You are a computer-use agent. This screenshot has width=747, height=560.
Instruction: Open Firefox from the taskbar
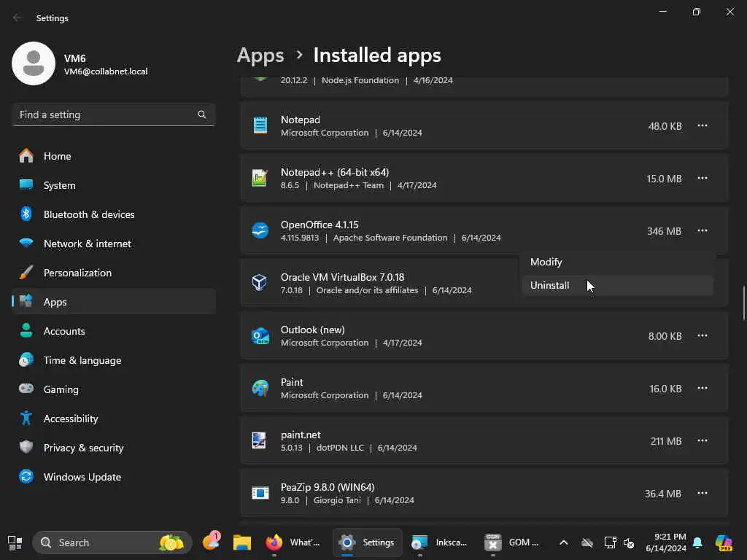pyautogui.click(x=274, y=542)
